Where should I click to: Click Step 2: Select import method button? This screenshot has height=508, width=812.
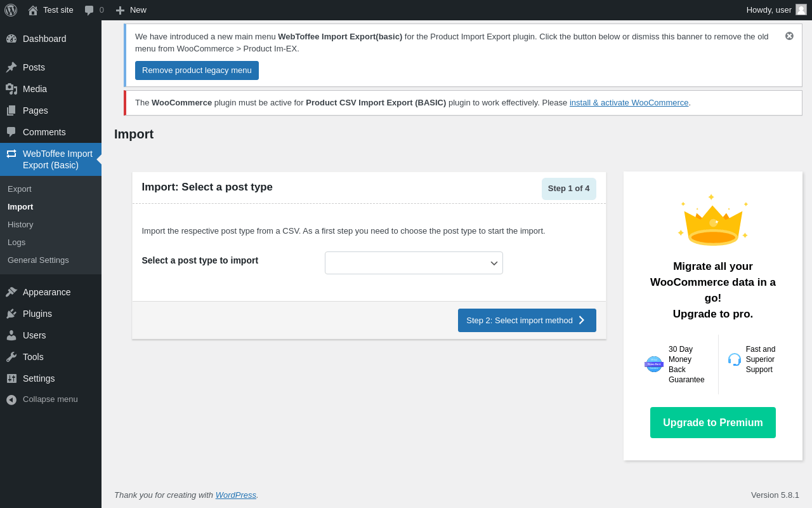pyautogui.click(x=527, y=320)
